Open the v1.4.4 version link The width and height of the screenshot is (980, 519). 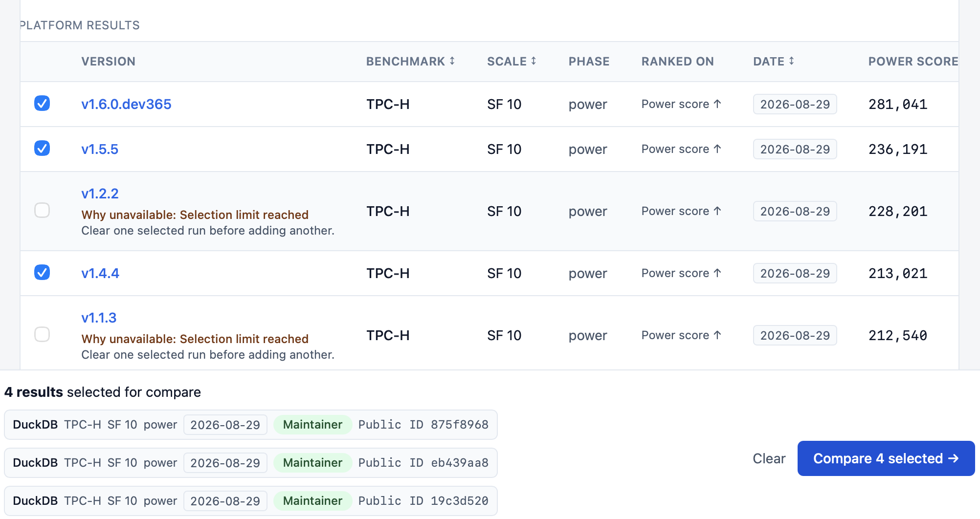click(100, 273)
